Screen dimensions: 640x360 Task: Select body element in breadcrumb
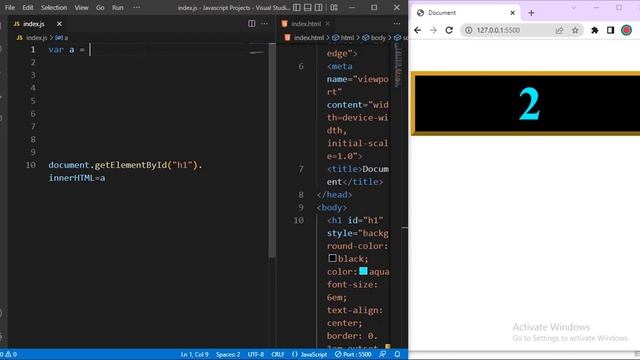(x=374, y=38)
